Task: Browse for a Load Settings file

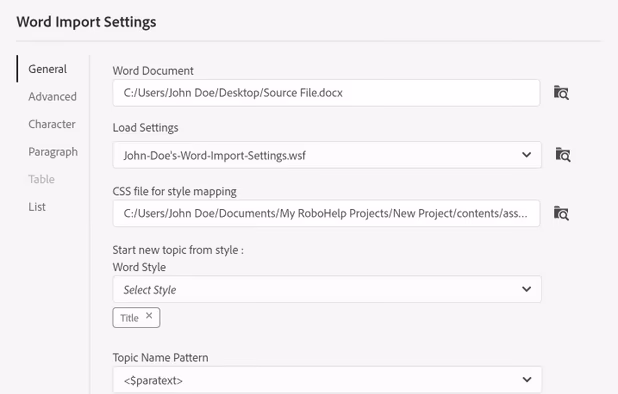Action: click(x=563, y=154)
